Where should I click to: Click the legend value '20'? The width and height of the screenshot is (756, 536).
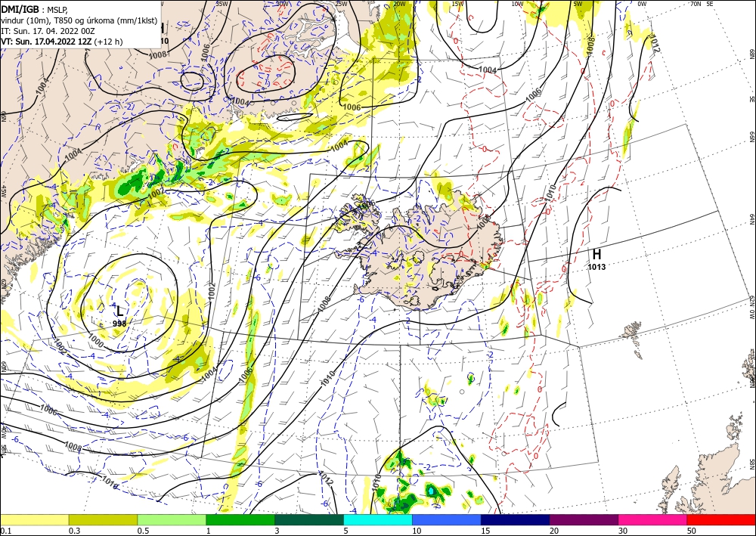(x=554, y=531)
